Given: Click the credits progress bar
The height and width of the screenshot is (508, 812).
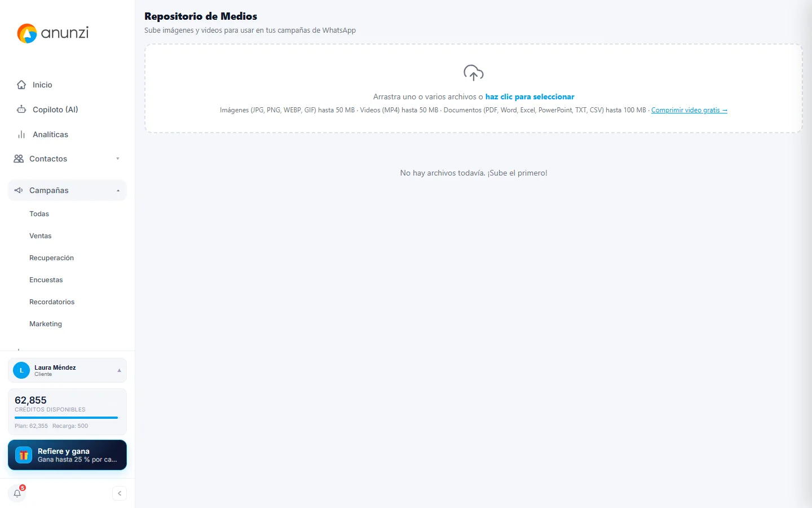Looking at the screenshot, I should pyautogui.click(x=67, y=418).
